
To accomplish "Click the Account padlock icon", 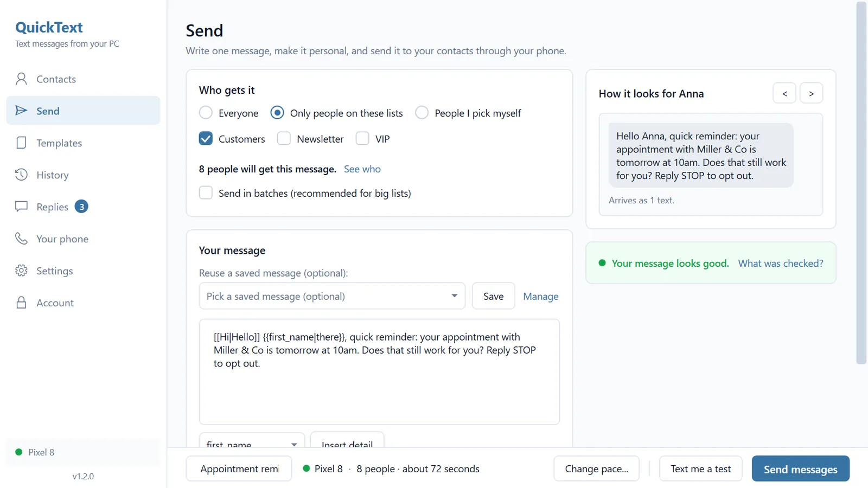I will point(21,303).
